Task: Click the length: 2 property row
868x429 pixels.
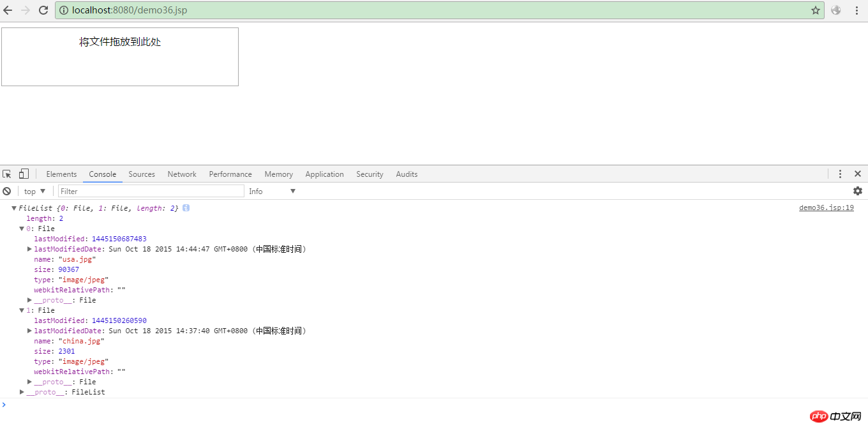Action: click(45, 218)
